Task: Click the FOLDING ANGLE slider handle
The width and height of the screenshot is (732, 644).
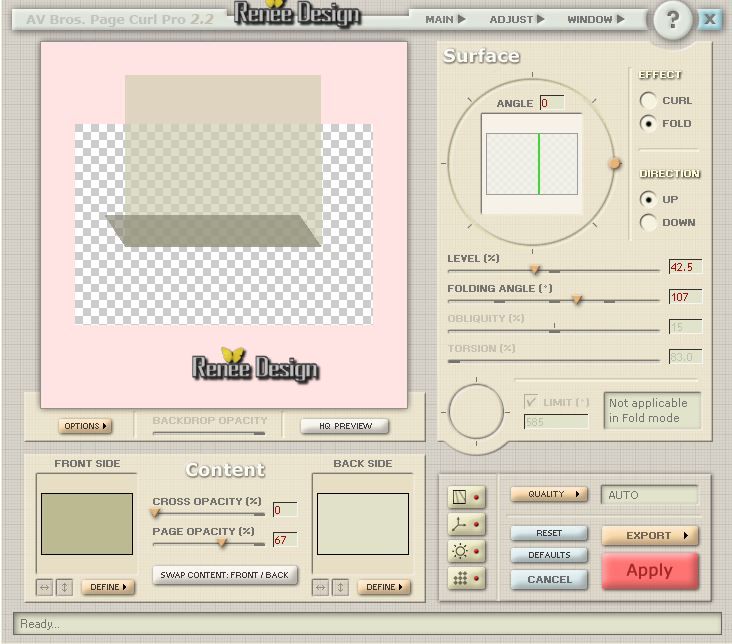Action: (577, 299)
